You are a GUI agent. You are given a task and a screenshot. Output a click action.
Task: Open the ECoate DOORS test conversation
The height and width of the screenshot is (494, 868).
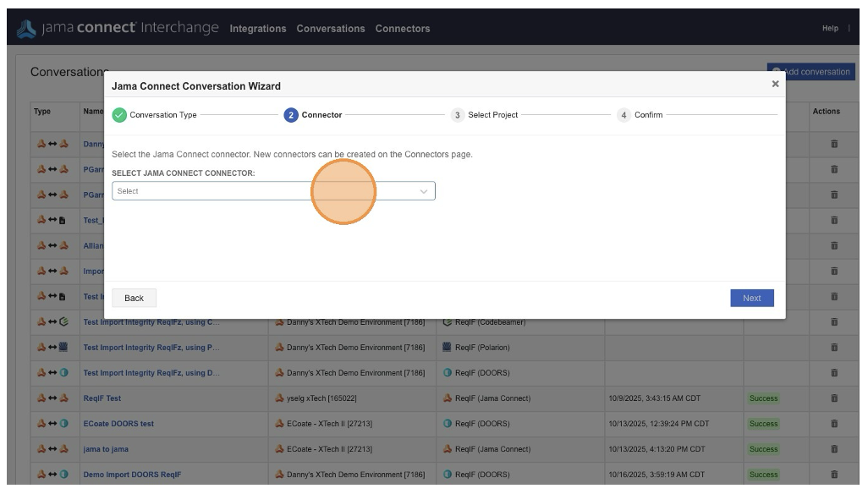click(118, 424)
